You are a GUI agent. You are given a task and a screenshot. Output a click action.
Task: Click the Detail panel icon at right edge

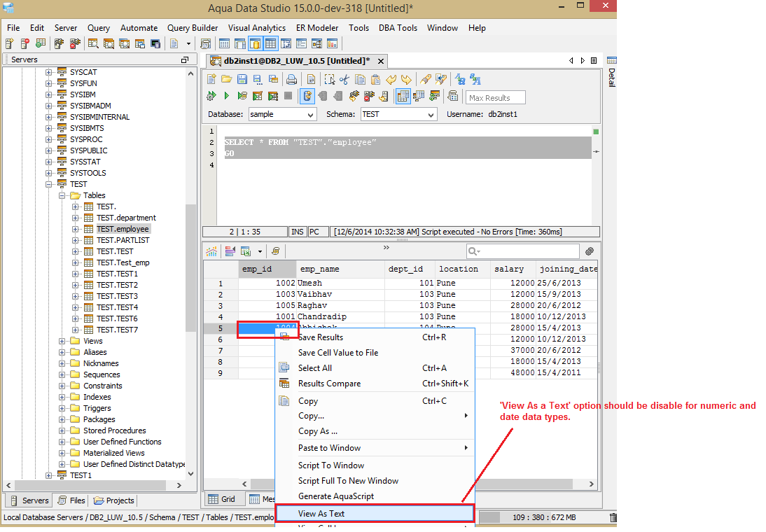pyautogui.click(x=612, y=61)
